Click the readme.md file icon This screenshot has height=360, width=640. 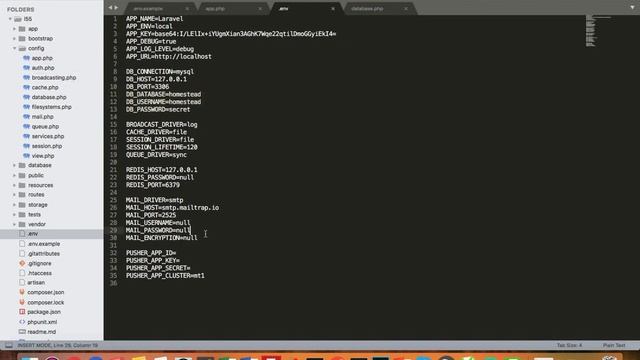pos(22,332)
